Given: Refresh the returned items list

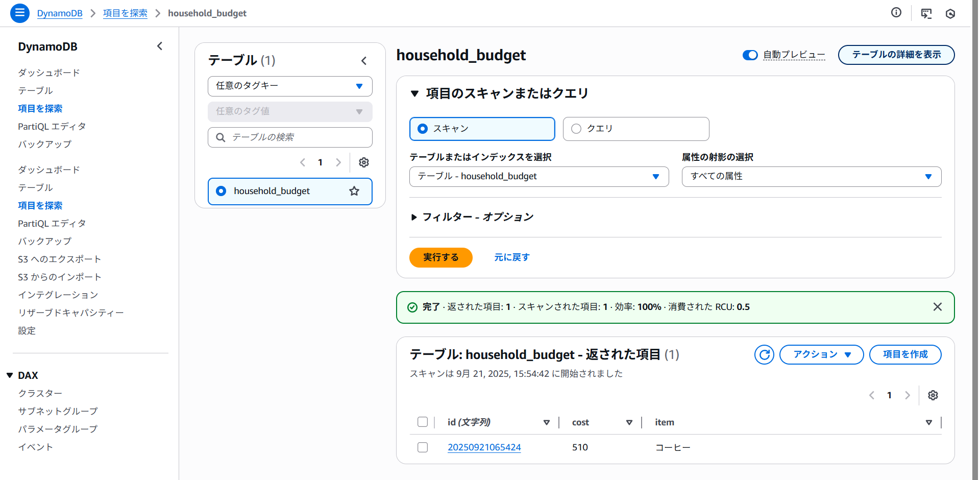Looking at the screenshot, I should click(764, 354).
